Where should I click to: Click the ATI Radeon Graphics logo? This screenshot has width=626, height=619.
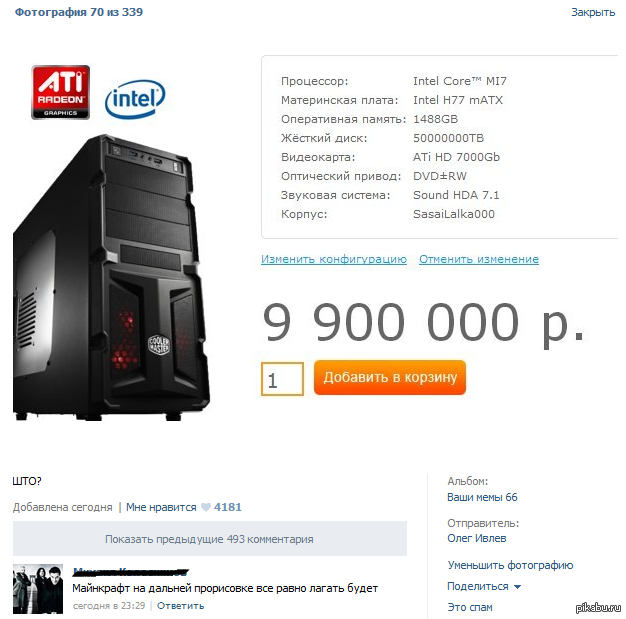click(x=60, y=92)
